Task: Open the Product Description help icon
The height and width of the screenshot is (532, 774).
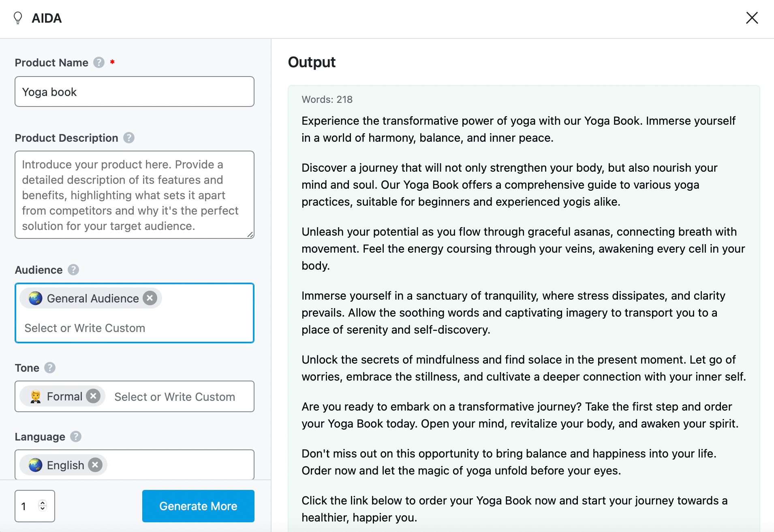Action: pyautogui.click(x=129, y=138)
